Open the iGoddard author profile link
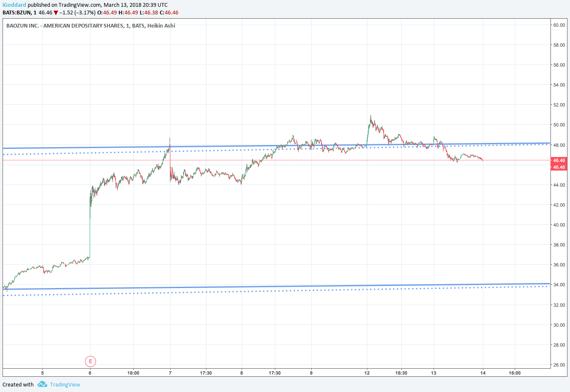 pyautogui.click(x=14, y=5)
